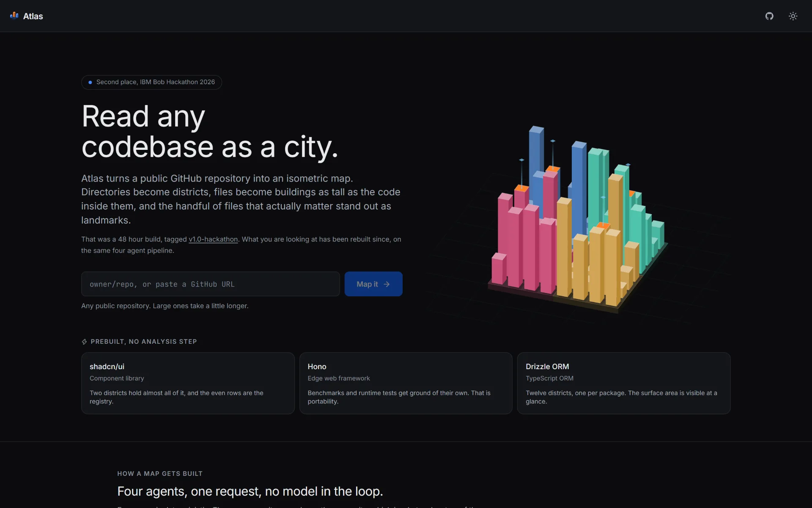Click the blue dot in hackathon badge
The image size is (812, 508).
click(x=90, y=82)
